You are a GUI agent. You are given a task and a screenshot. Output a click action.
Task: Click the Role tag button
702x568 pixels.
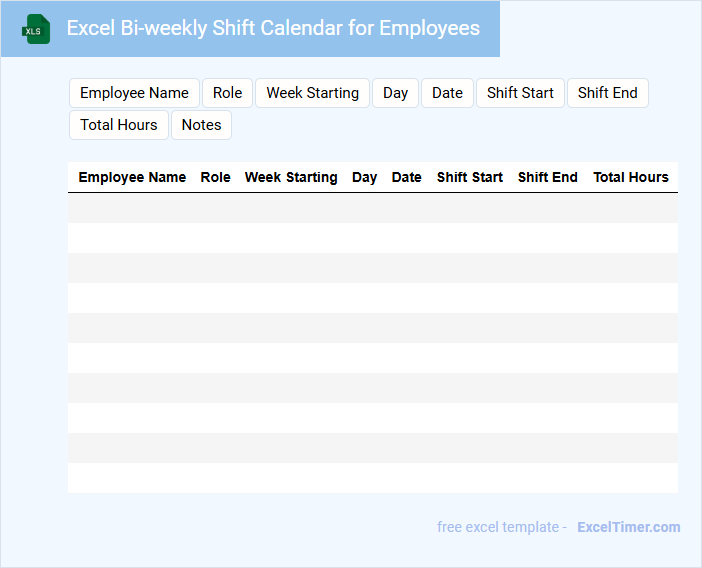pos(228,93)
